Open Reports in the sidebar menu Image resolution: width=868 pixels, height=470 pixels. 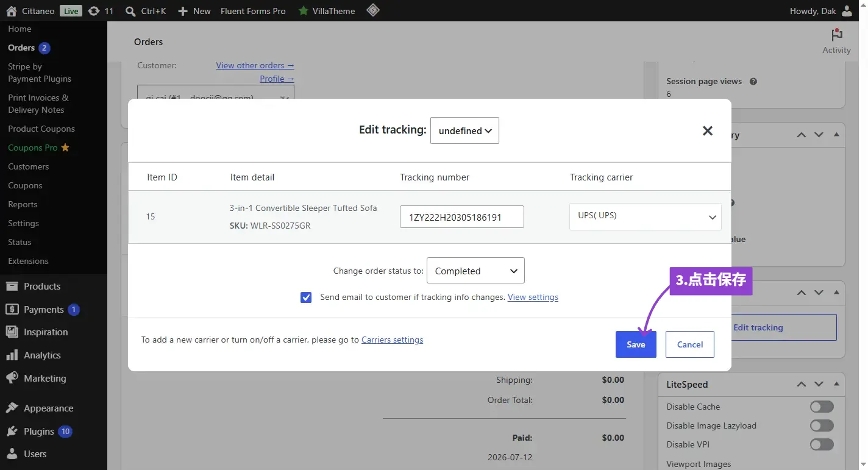[x=23, y=204]
